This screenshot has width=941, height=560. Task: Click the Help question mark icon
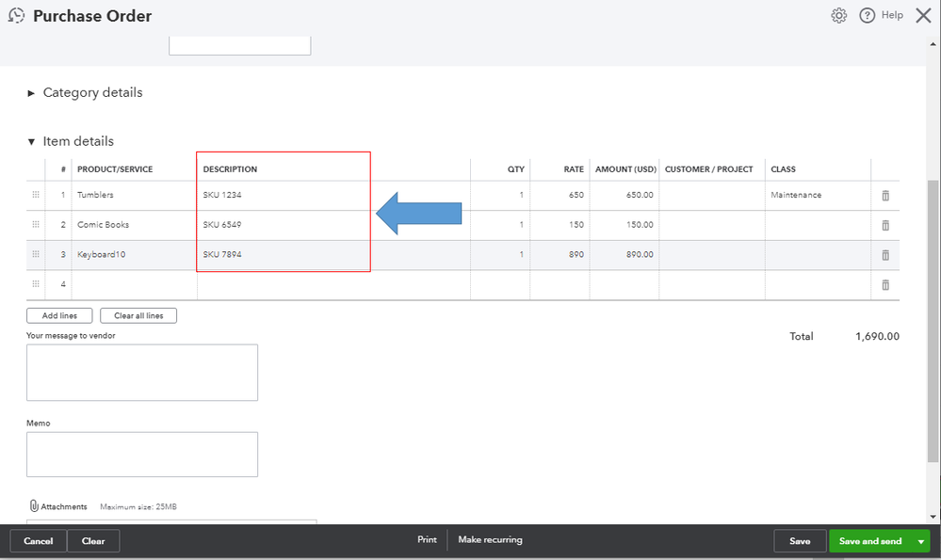pos(868,16)
